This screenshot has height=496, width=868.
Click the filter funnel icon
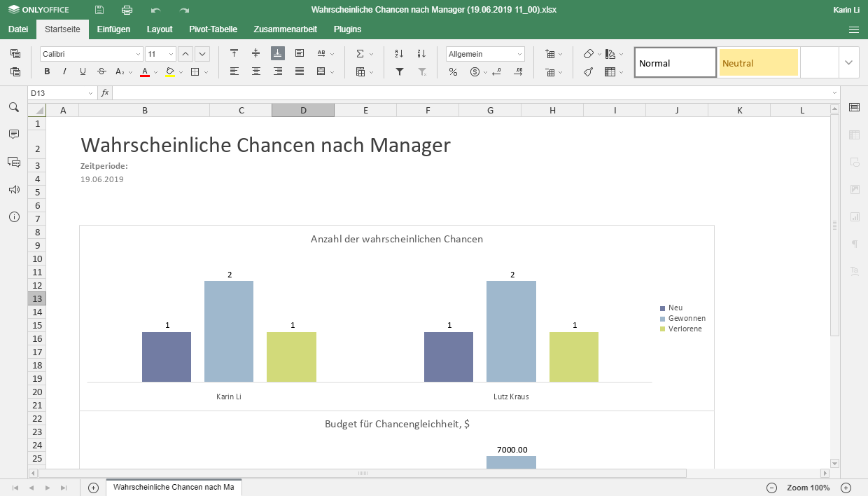[399, 71]
